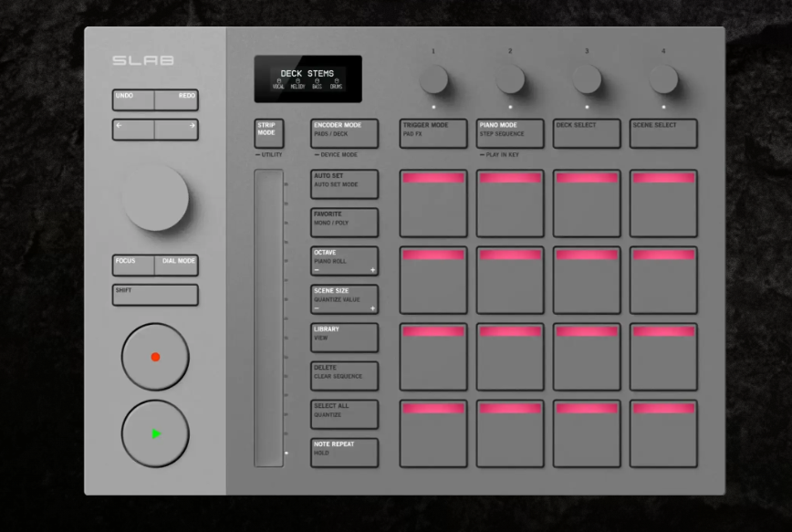Open the Library view button
The image size is (792, 532).
pos(344,338)
